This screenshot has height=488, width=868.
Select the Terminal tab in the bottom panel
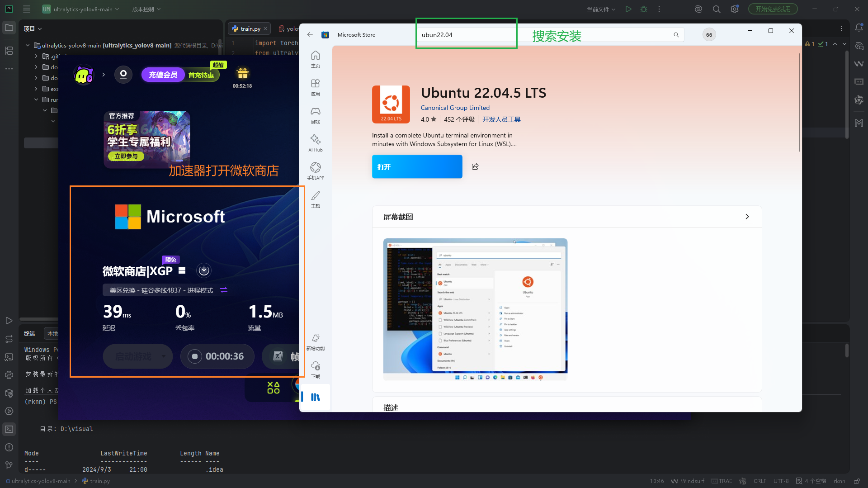[x=29, y=333]
